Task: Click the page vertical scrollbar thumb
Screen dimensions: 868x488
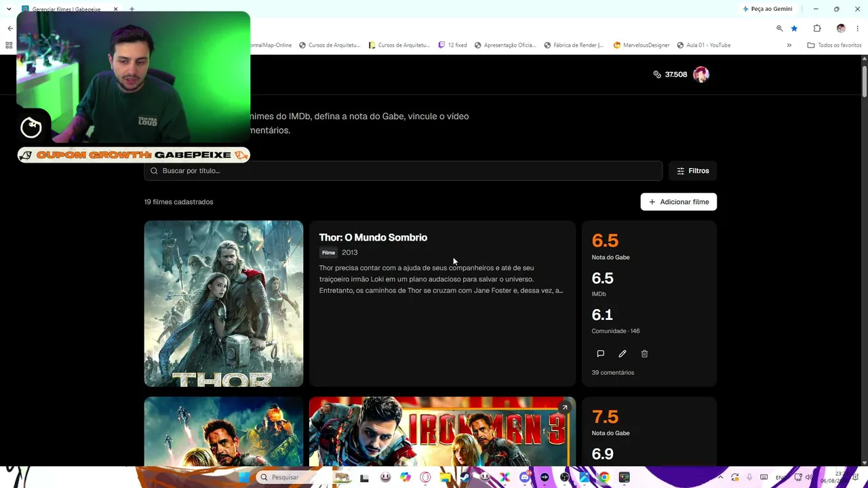Action: tap(864, 81)
